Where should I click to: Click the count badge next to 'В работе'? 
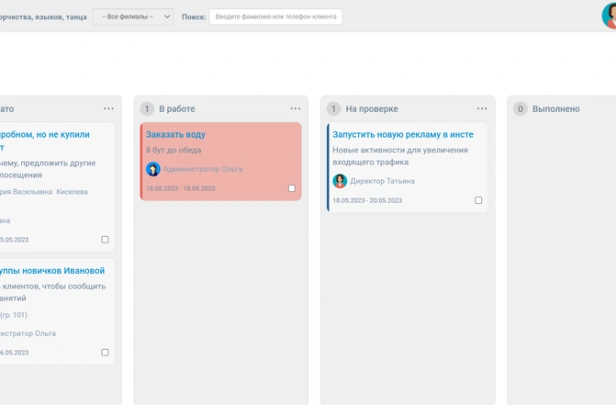click(147, 109)
